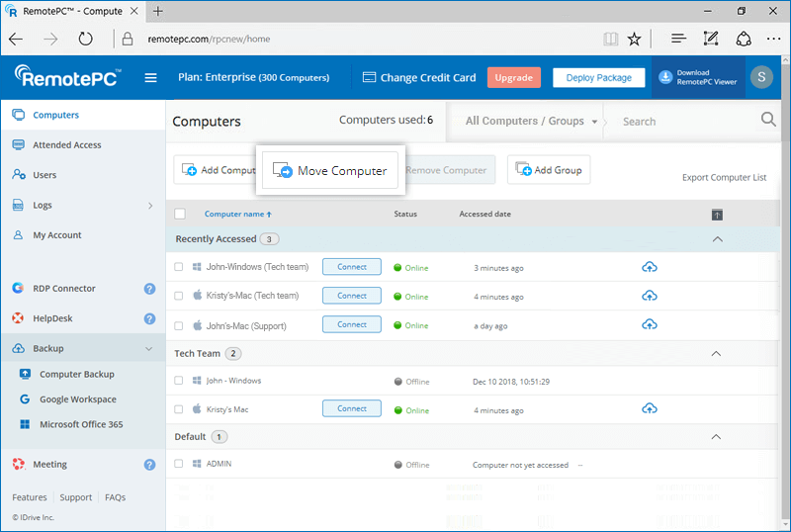Toggle the select-all checkbox in the header

click(x=180, y=214)
